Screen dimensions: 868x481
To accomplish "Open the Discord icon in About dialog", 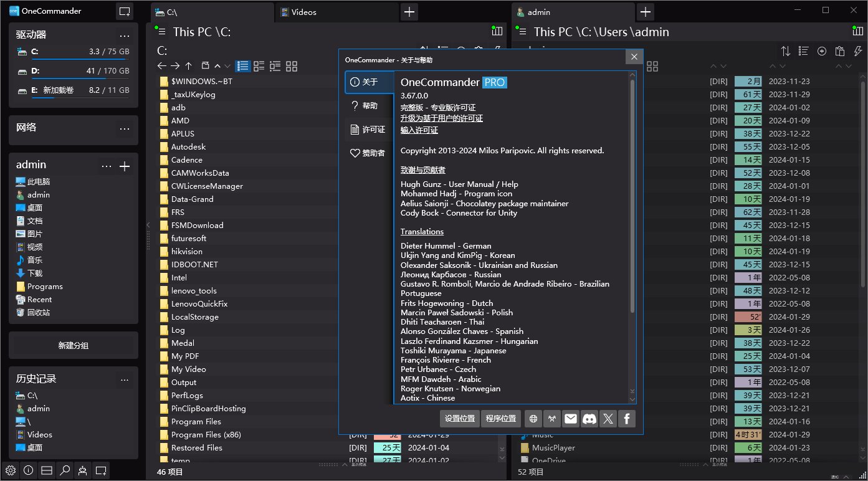I will tap(589, 419).
